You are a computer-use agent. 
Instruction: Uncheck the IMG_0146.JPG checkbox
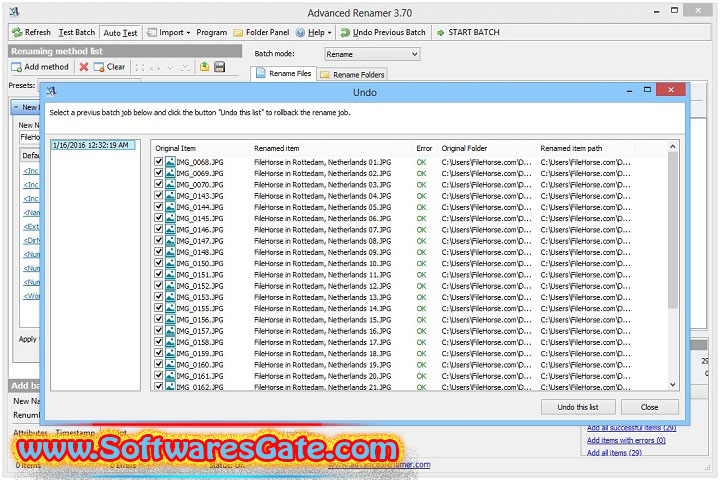pyautogui.click(x=158, y=229)
